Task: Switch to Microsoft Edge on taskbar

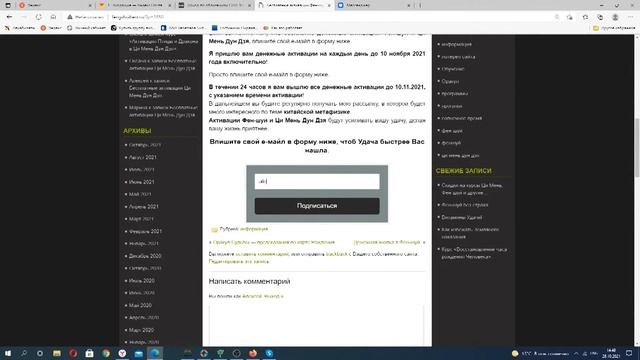Action: coord(155,353)
